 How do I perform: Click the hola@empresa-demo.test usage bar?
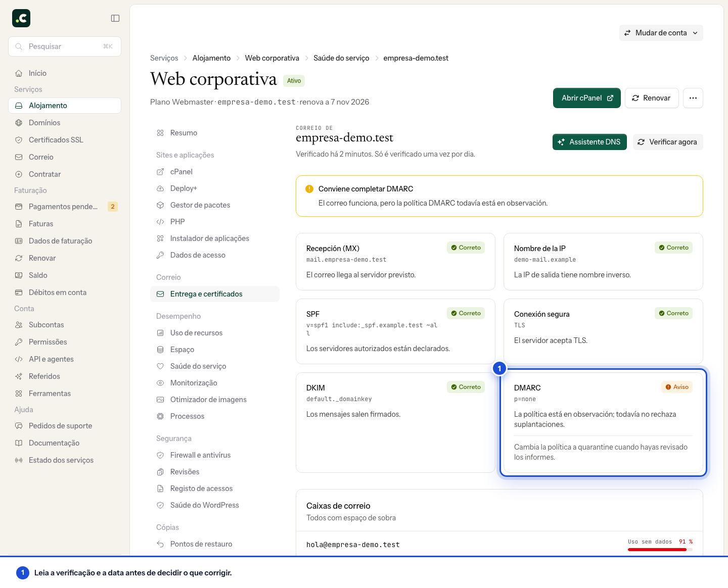pos(660,550)
